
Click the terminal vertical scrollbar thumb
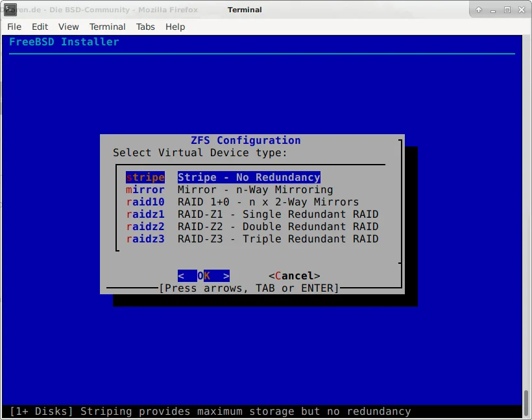[526, 404]
